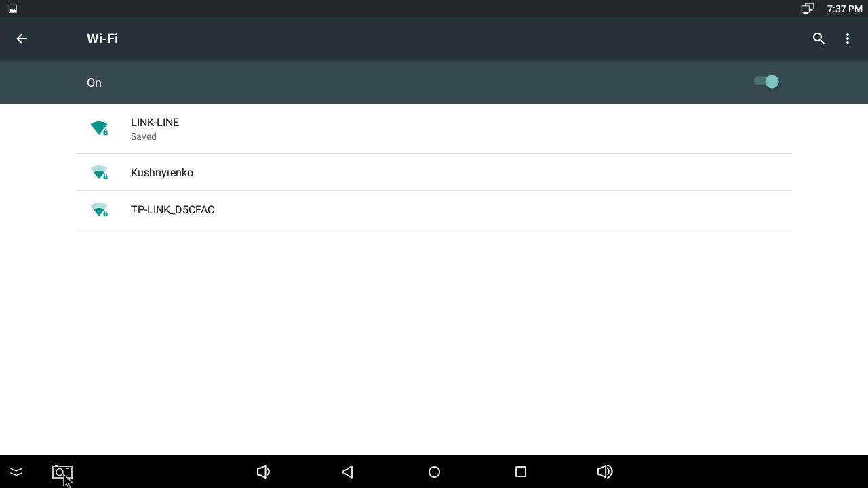Open search with the magnifier icon
868x488 pixels.
(x=818, y=39)
